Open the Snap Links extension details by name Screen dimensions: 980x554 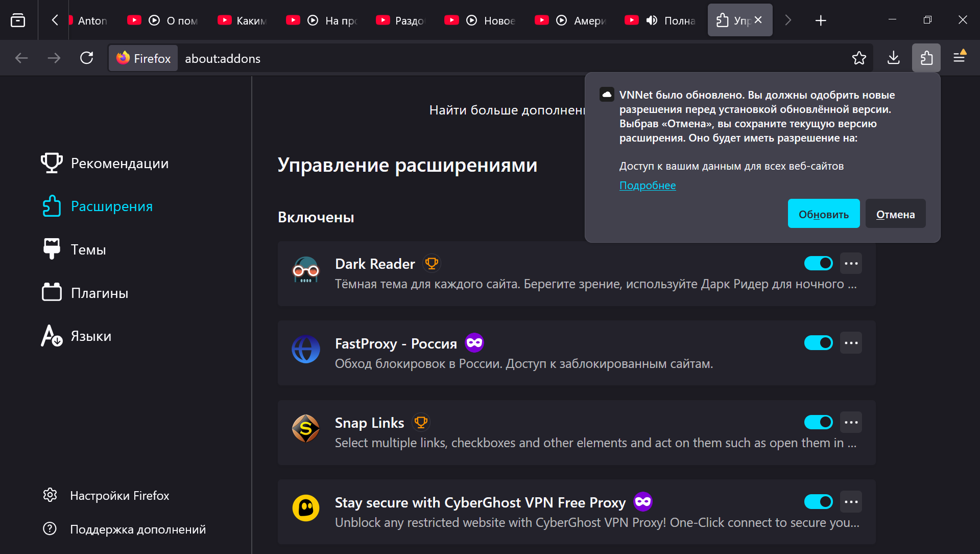[369, 423]
